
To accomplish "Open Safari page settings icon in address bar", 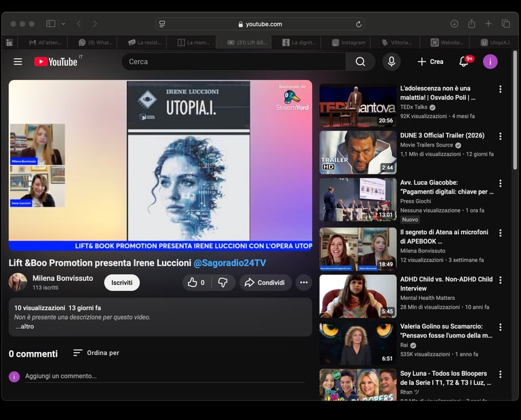I will coord(162,24).
